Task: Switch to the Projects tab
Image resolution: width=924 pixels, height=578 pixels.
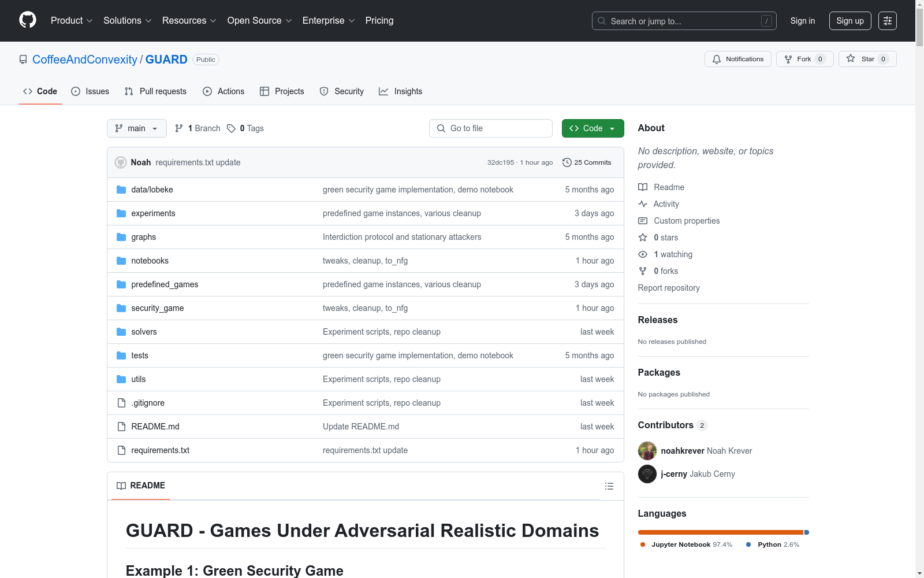Action: pyautogui.click(x=282, y=91)
